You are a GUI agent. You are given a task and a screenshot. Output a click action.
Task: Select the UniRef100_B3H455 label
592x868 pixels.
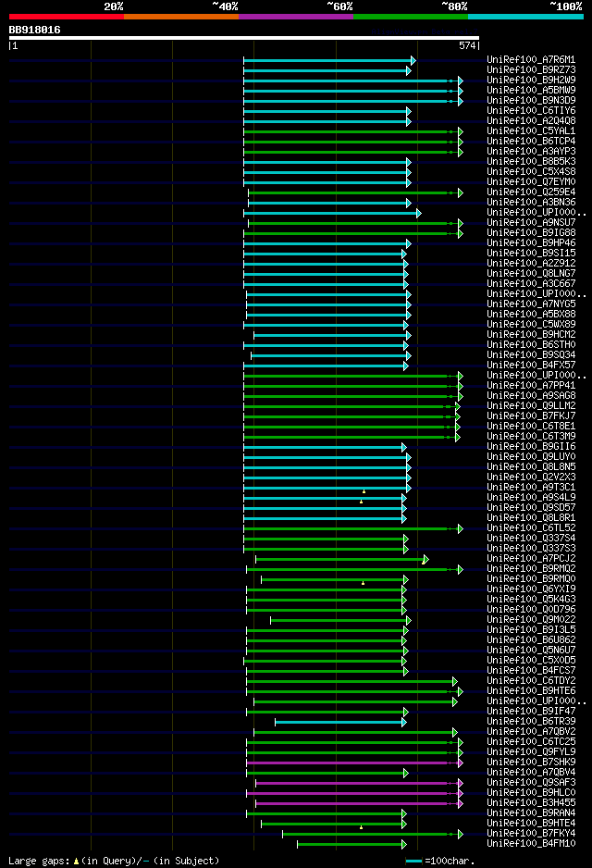531,802
